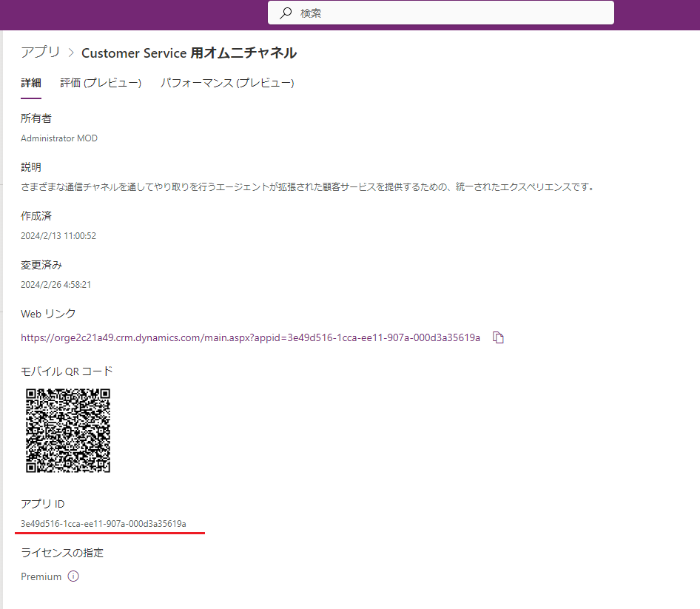Click the 作成済 date 2024/2/13
700x609 pixels.
(58, 235)
